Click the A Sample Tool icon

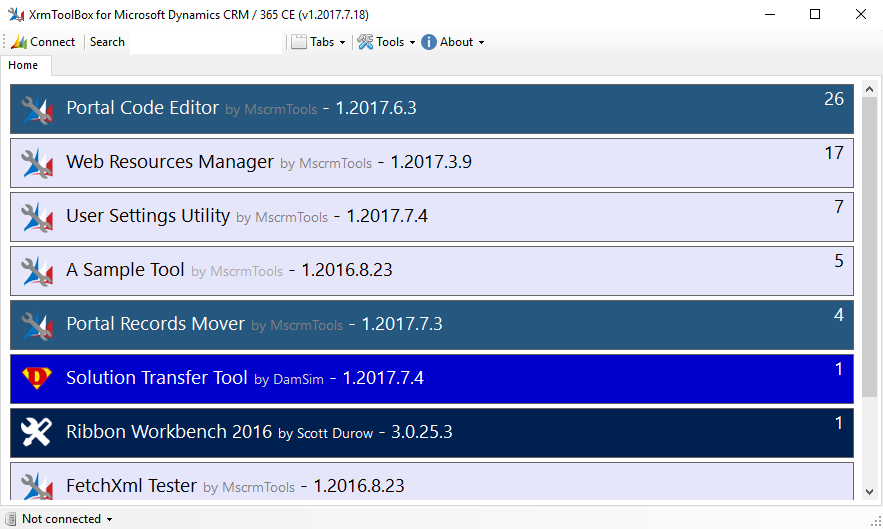click(37, 272)
